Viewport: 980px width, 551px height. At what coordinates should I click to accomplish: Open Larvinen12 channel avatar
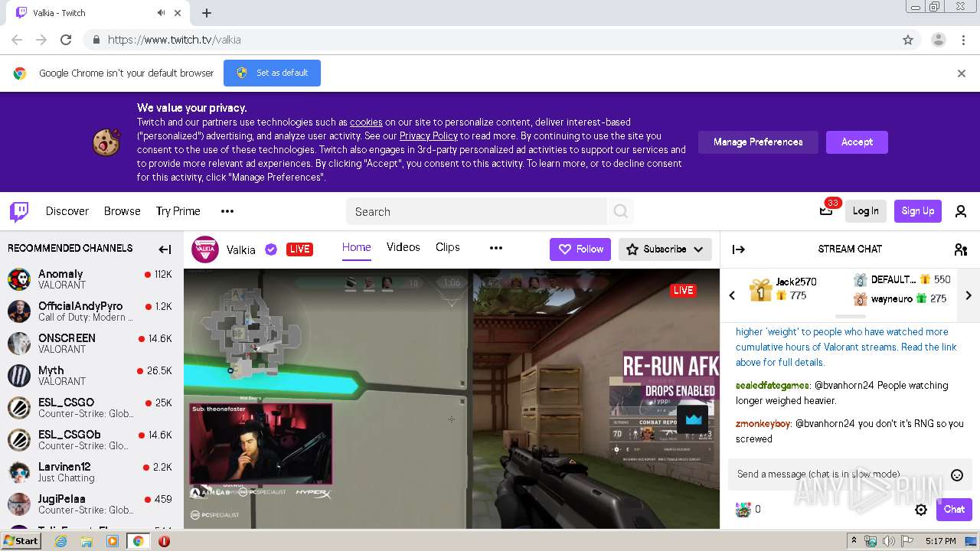click(19, 472)
